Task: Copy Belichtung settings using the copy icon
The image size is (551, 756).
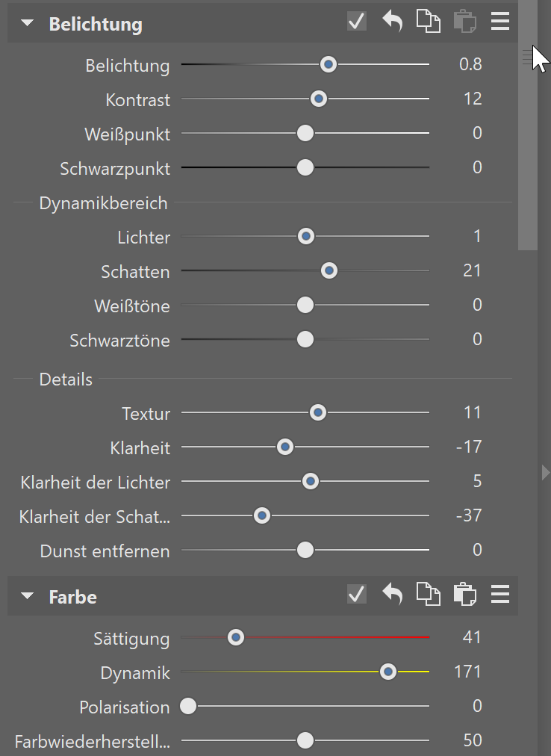Action: point(428,22)
